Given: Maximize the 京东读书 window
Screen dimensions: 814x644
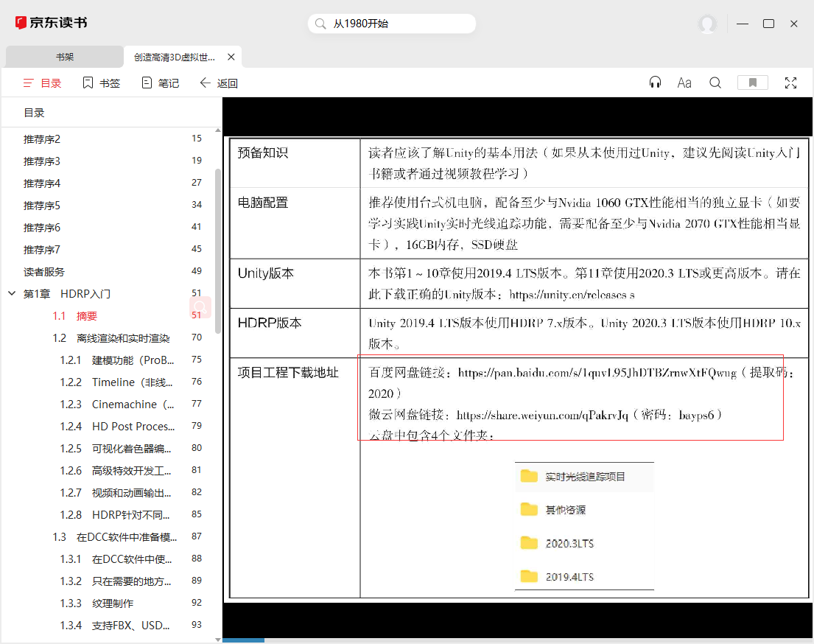Looking at the screenshot, I should coord(769,24).
